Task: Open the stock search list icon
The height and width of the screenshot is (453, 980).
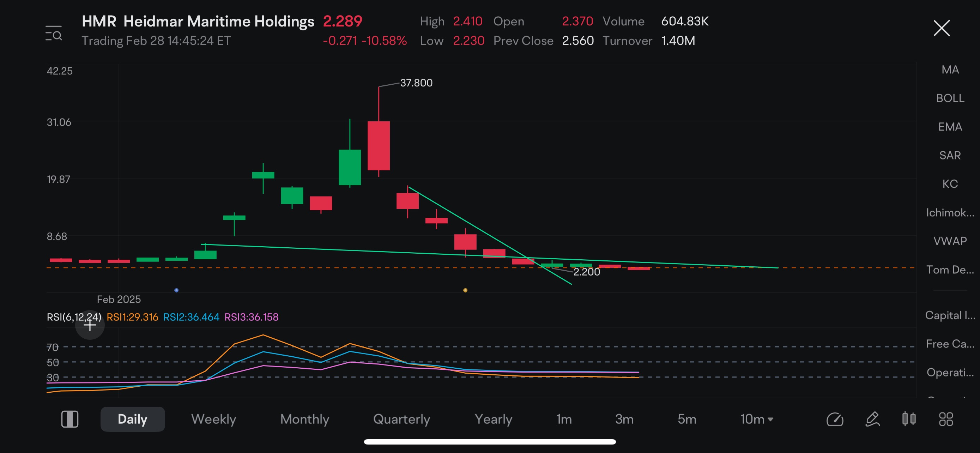Action: 54,34
